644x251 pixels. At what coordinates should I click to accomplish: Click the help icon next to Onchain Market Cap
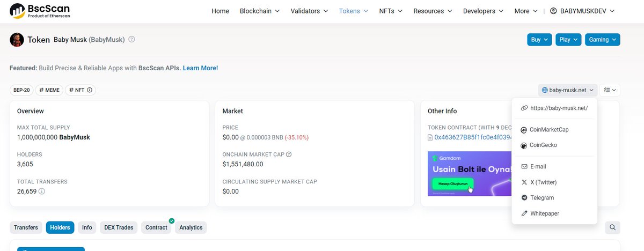(x=289, y=154)
